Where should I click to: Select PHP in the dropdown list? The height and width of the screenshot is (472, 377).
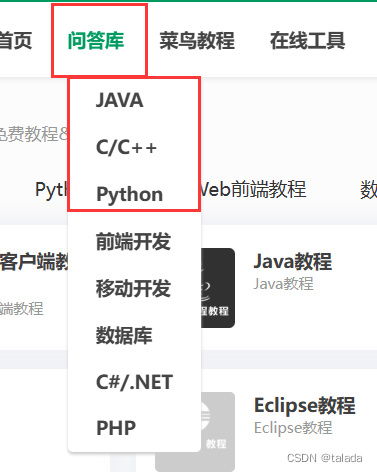(116, 428)
